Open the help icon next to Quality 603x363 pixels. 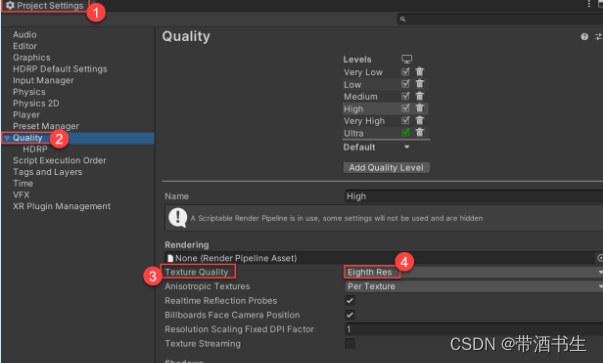[x=584, y=37]
